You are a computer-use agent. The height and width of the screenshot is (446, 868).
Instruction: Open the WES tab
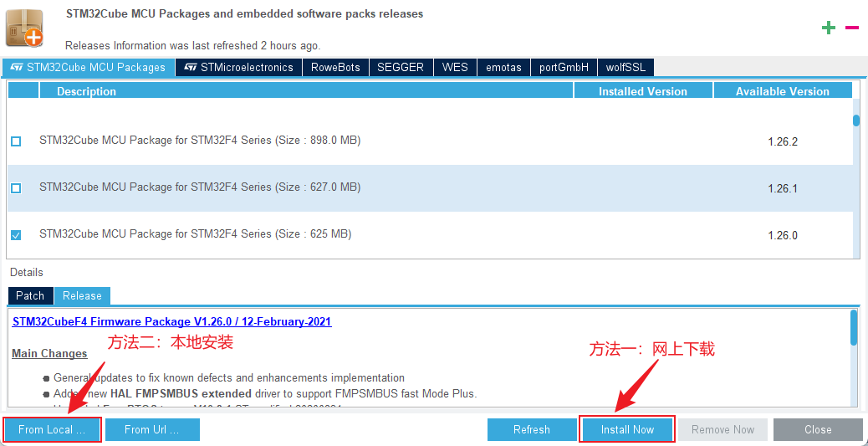(455, 68)
